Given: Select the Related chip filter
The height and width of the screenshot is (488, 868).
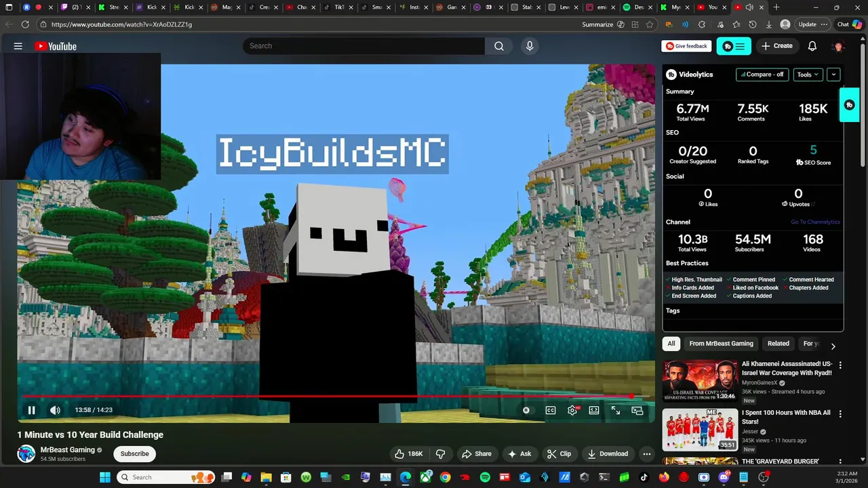Looking at the screenshot, I should (778, 344).
